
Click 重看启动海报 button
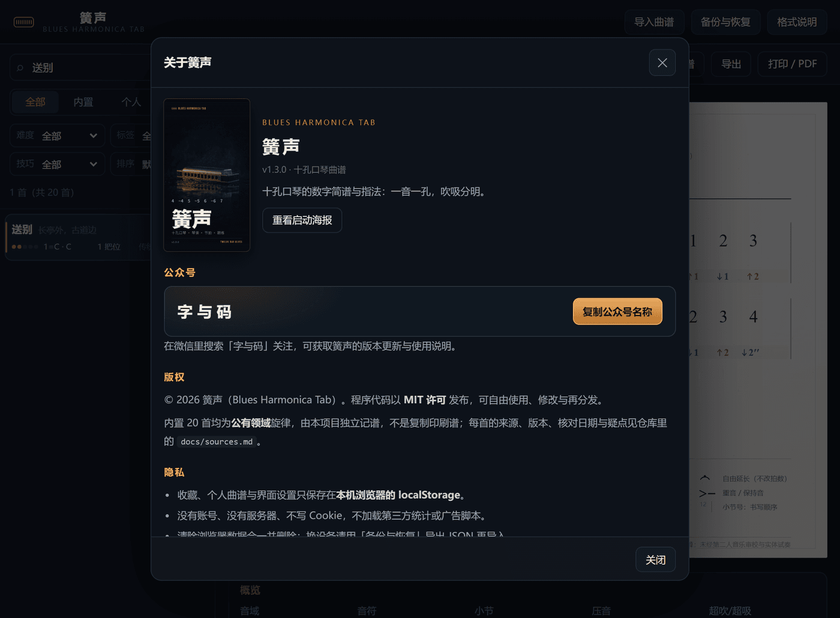(302, 220)
